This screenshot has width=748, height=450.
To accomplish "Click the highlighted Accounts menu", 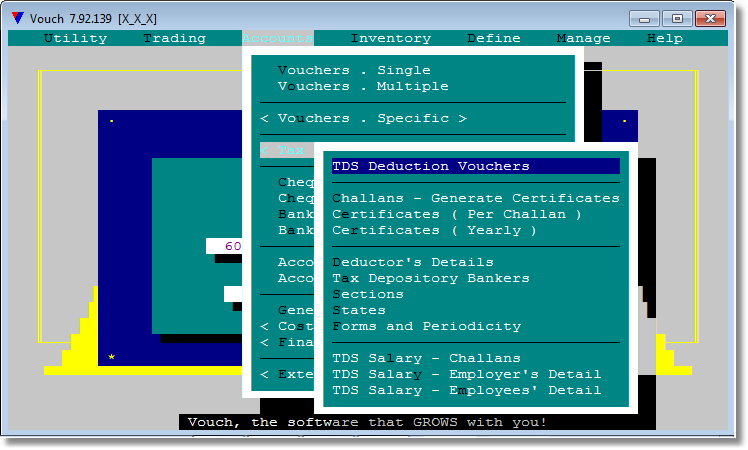I will point(278,38).
